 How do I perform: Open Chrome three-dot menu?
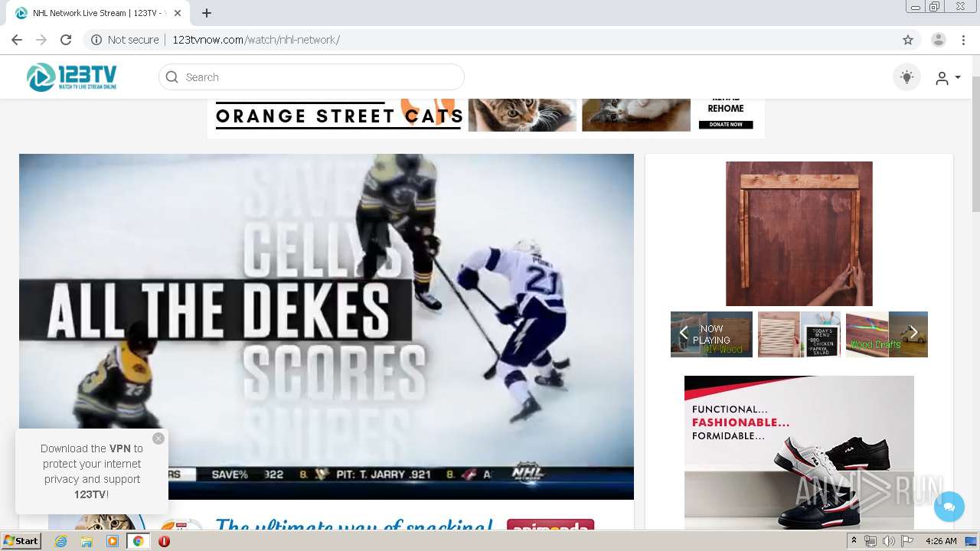tap(963, 40)
